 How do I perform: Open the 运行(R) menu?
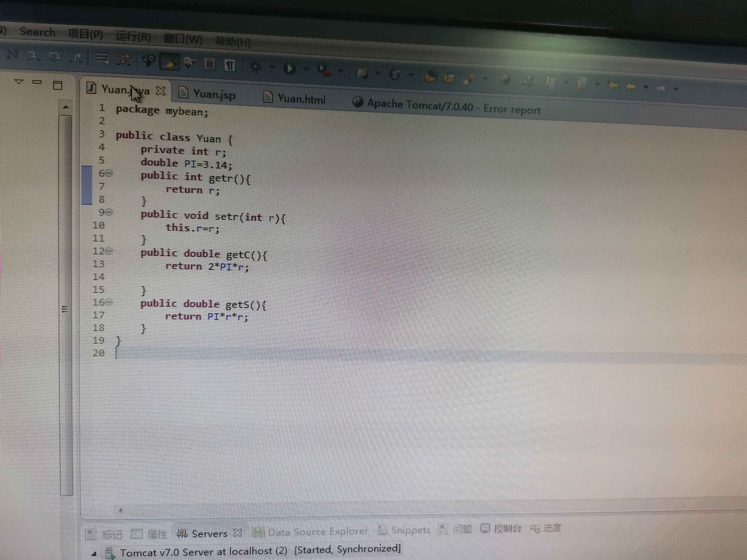point(133,36)
